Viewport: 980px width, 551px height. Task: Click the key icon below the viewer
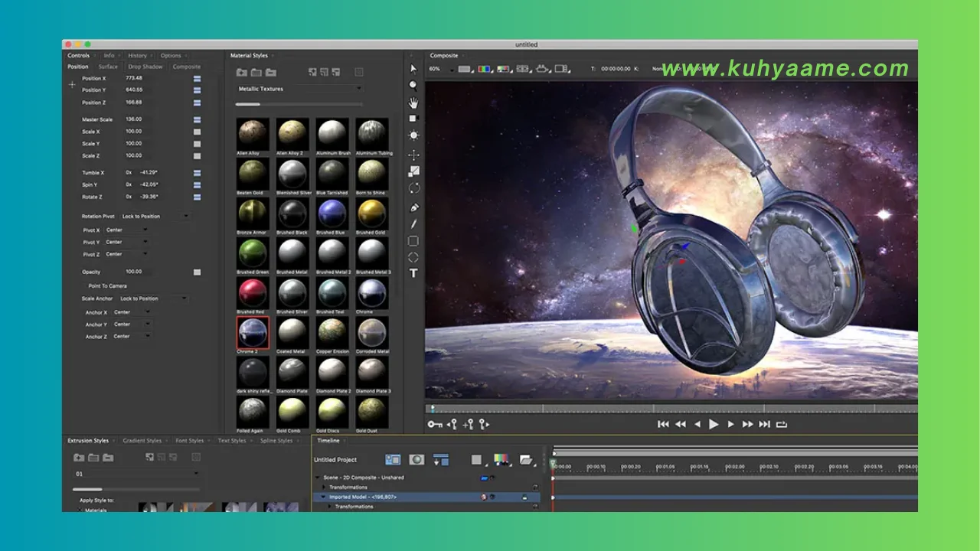click(435, 424)
